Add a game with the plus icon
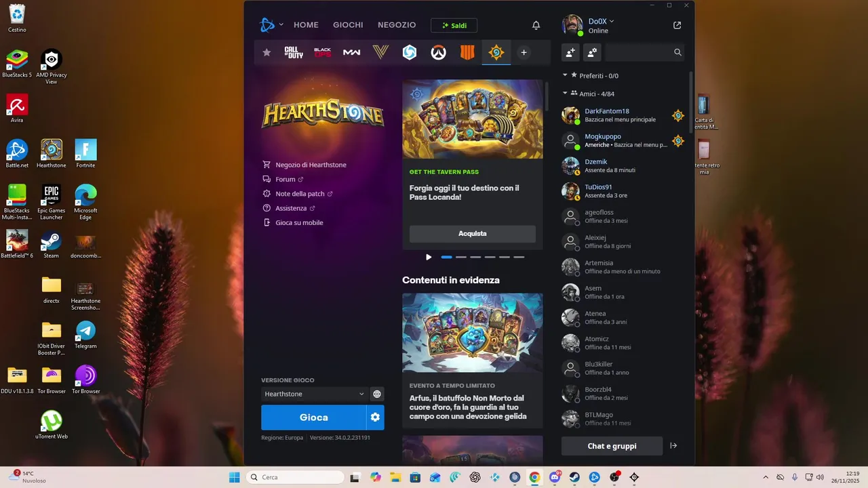 tap(524, 52)
